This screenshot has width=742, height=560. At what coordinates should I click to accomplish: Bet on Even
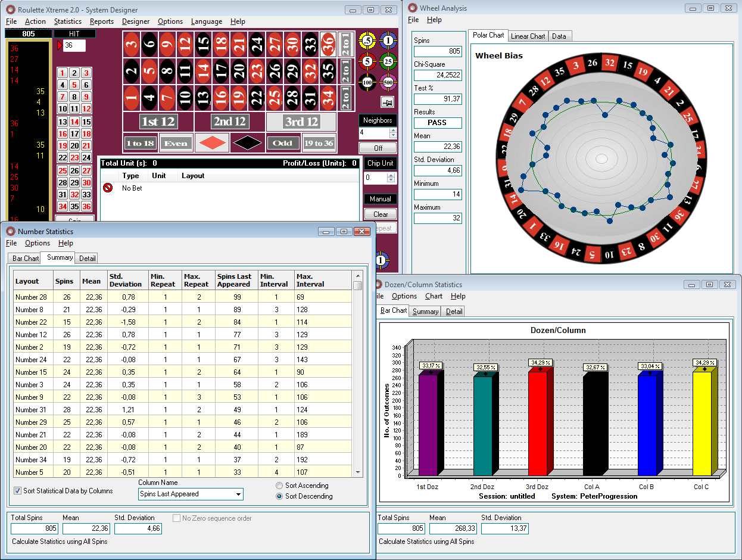pyautogui.click(x=176, y=143)
